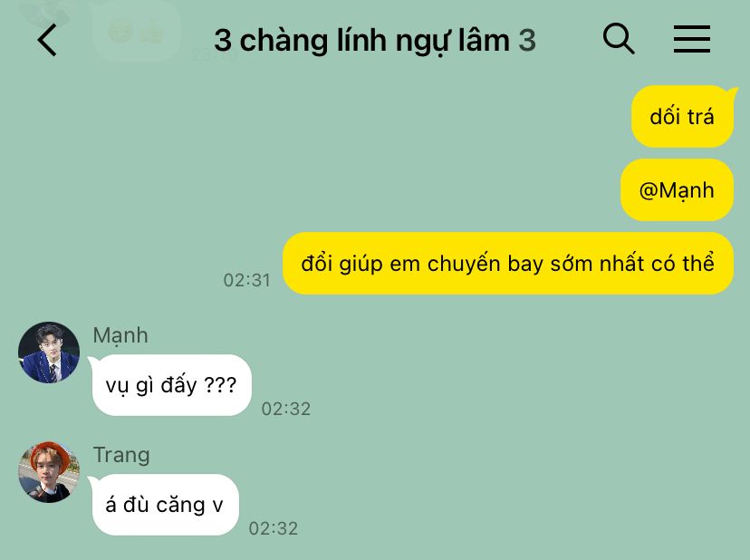
Task: Open the group title "3 chàng lính ngự lâm"
Action: 362,40
